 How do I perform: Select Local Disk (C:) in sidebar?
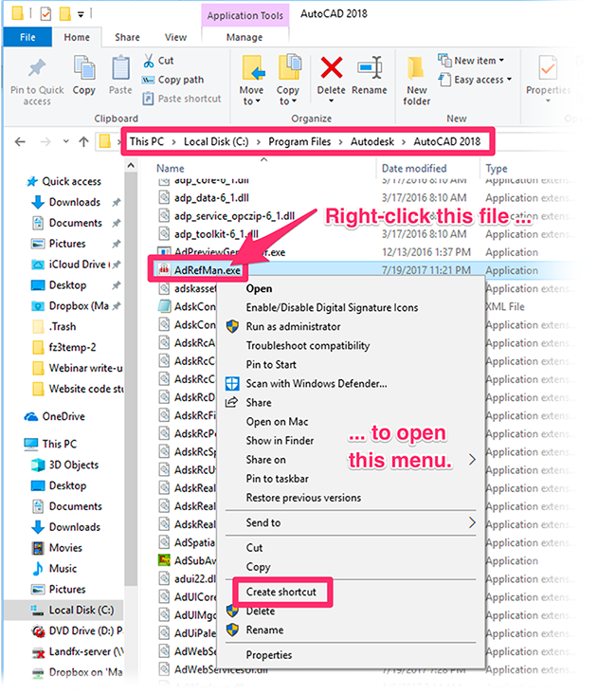pyautogui.click(x=81, y=610)
